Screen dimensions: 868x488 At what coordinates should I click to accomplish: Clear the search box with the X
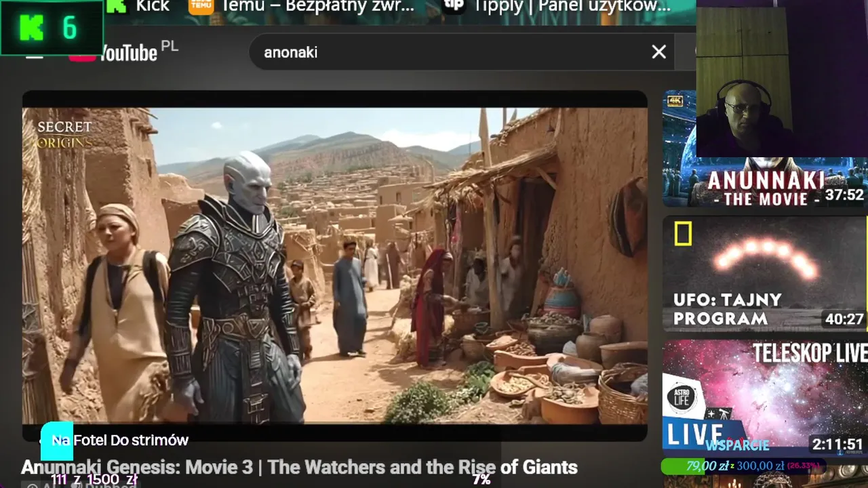coord(658,52)
